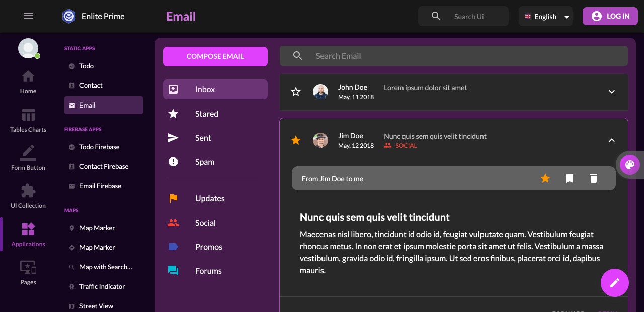
Task: Click the blue Promos label icon
Action: (173, 247)
